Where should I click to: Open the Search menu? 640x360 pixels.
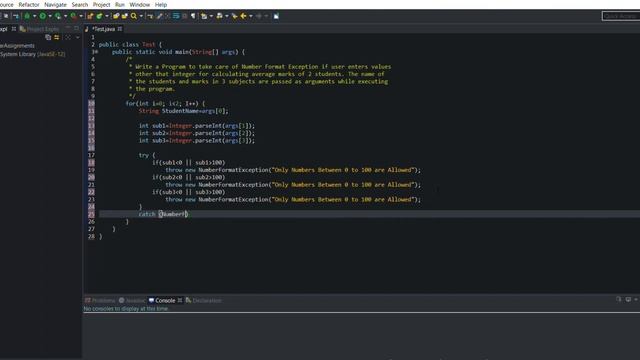tap(80, 4)
